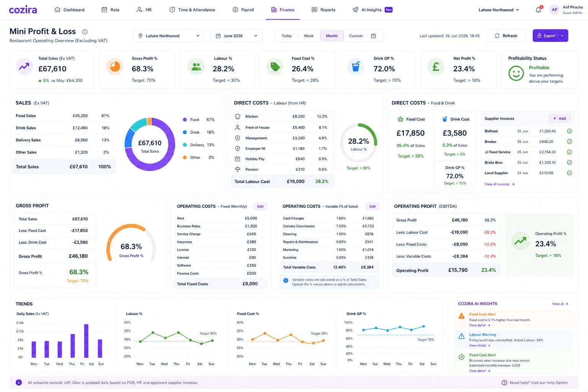The width and height of the screenshot is (588, 392).
Task: Click the purple Food legend dot
Action: click(x=185, y=119)
